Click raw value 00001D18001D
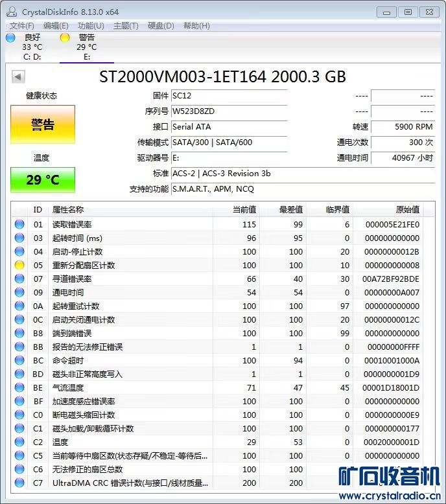The image size is (446, 504). 391,388
